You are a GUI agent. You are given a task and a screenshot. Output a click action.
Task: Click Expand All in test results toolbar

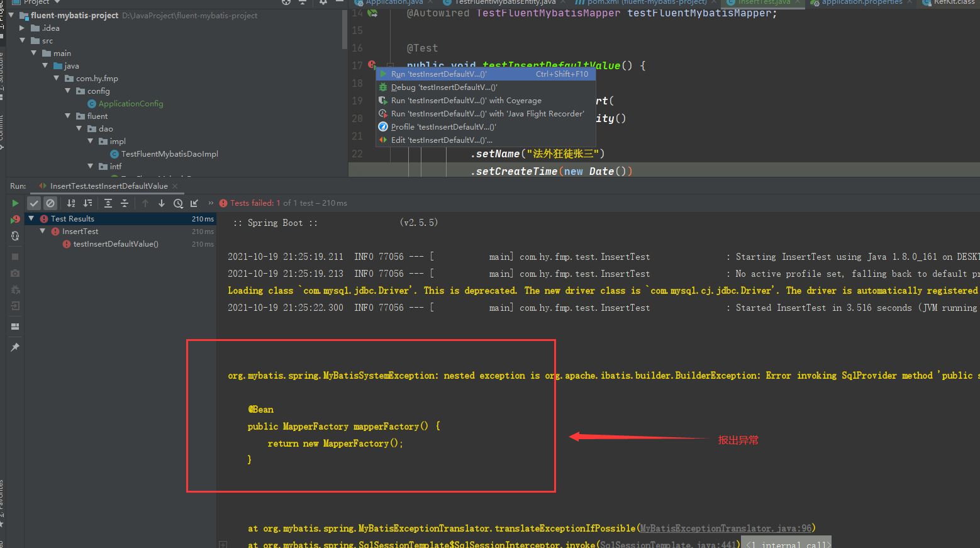click(108, 203)
